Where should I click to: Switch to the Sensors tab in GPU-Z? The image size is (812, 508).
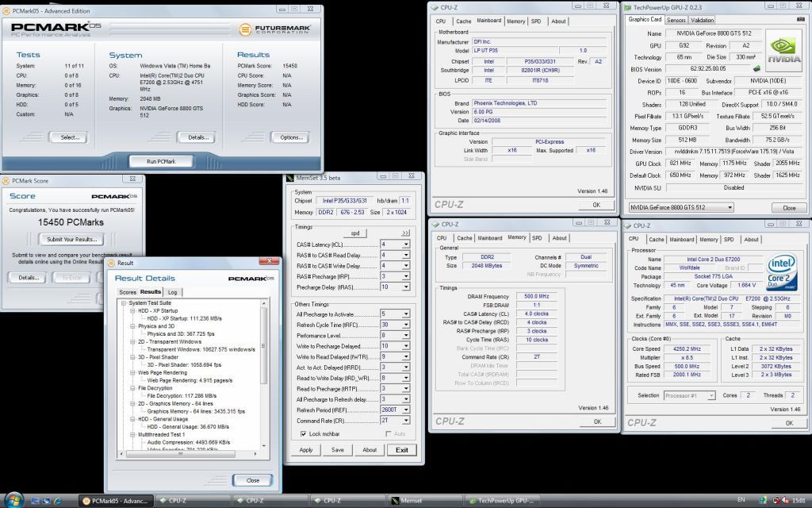pyautogui.click(x=676, y=20)
